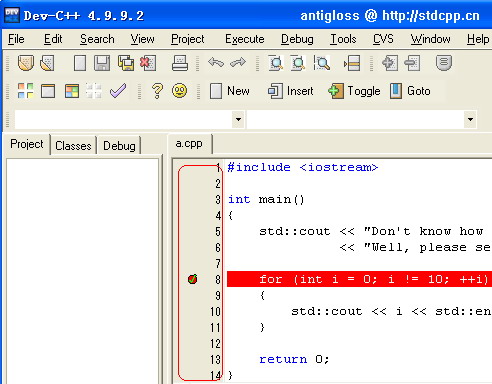The height and width of the screenshot is (384, 492).
Task: Click the Run window icon
Action: [x=48, y=91]
